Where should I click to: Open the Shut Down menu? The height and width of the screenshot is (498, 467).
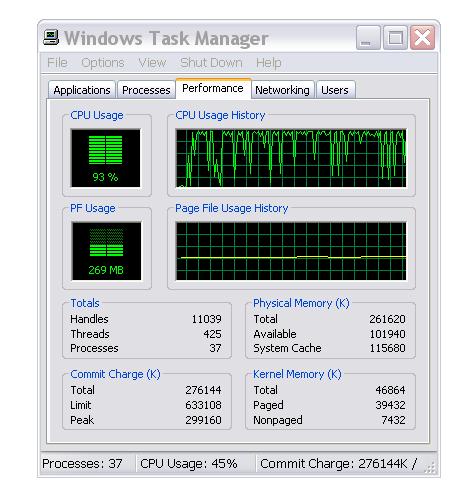pos(211,62)
